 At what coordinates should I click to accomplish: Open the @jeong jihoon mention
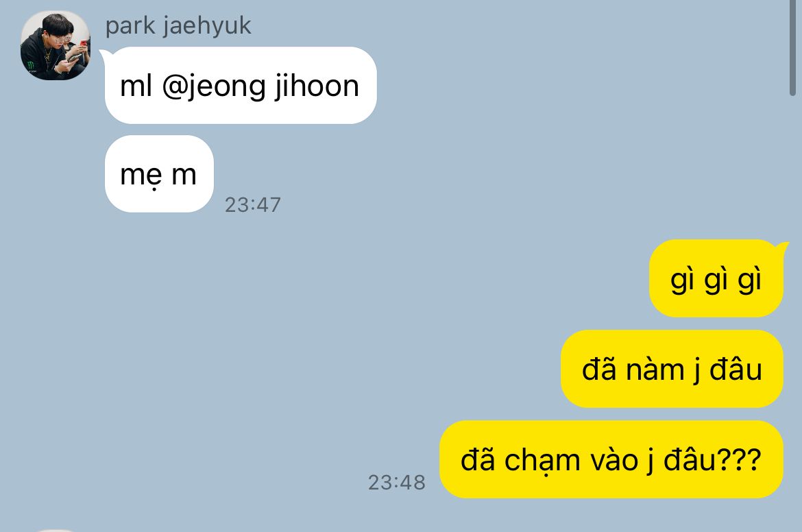pyautogui.click(x=260, y=86)
